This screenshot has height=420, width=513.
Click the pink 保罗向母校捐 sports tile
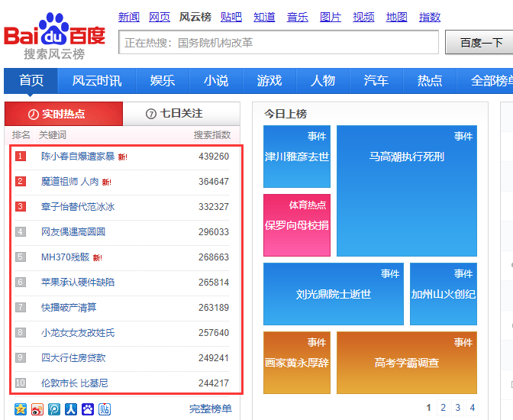(x=297, y=225)
